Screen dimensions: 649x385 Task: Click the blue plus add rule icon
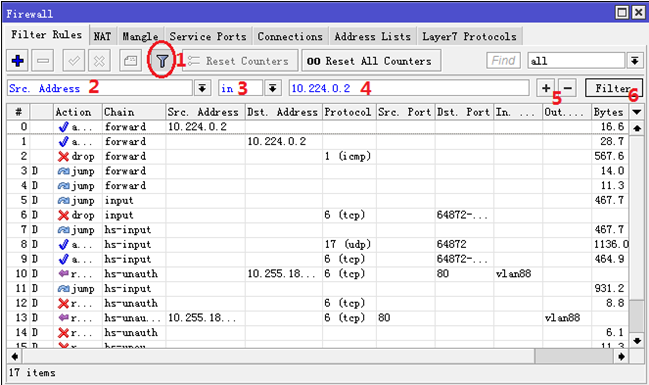coord(17,61)
